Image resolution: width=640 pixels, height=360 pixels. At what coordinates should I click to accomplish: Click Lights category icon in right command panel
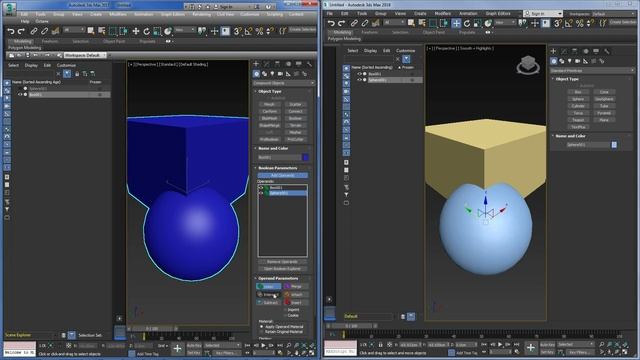click(569, 61)
